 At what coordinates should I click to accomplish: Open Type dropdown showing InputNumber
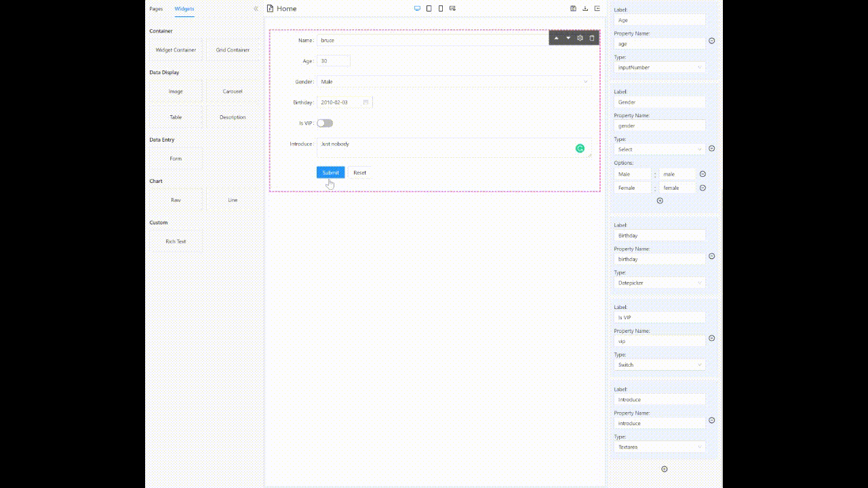[660, 68]
